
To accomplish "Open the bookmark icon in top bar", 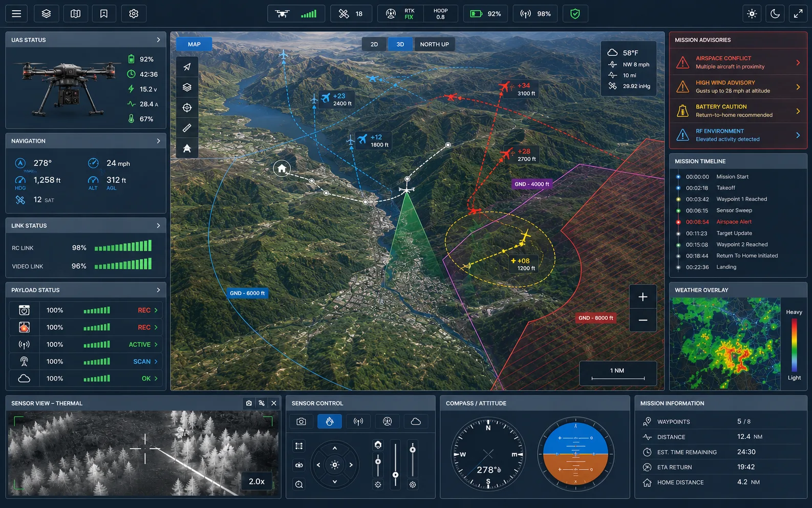I will [x=104, y=14].
